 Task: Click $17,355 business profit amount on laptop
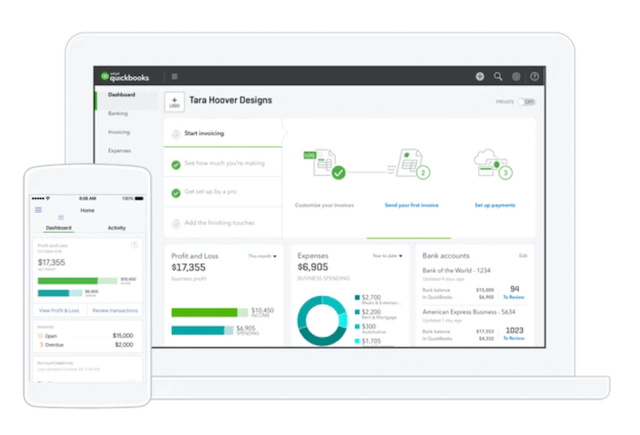click(x=188, y=267)
